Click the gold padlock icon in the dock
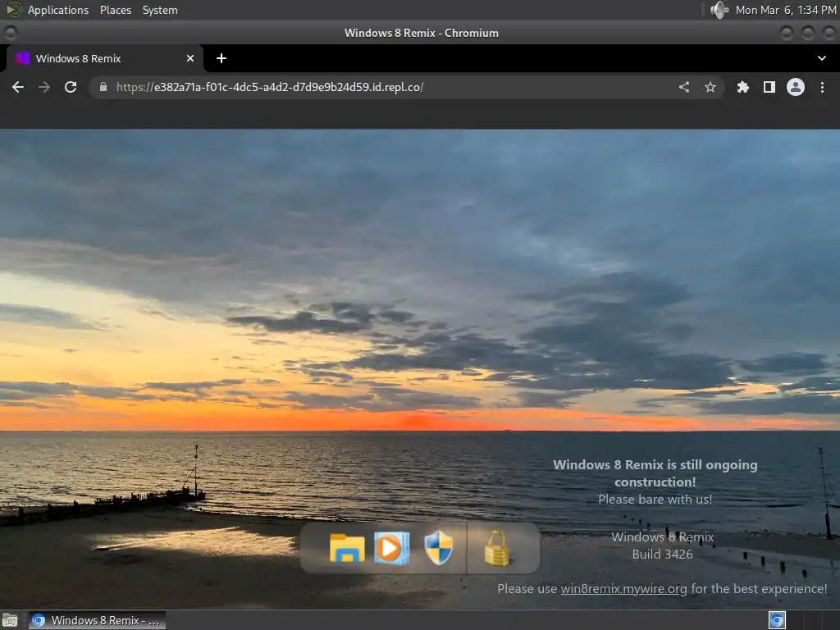Screen dimensions: 840x630 click(x=496, y=548)
